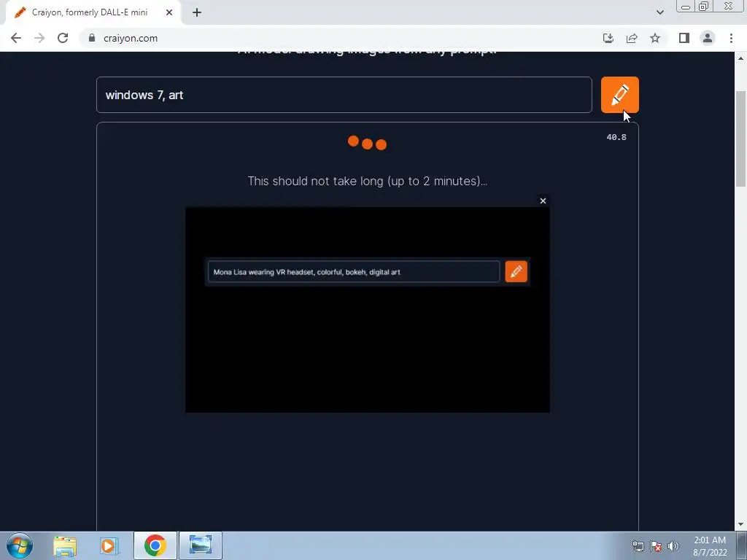Image resolution: width=747 pixels, height=560 pixels.
Task: Click the network tray icon
Action: point(638,546)
